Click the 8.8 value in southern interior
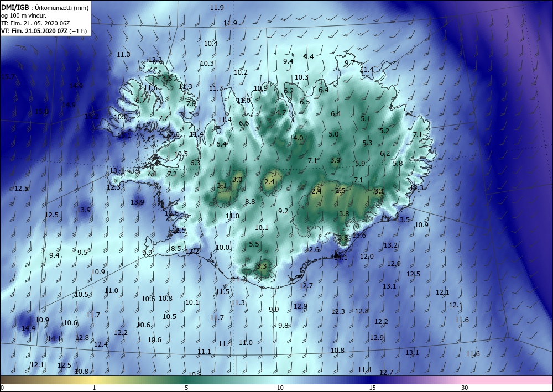Image resolution: width=553 pixels, height=392 pixels. 250,202
